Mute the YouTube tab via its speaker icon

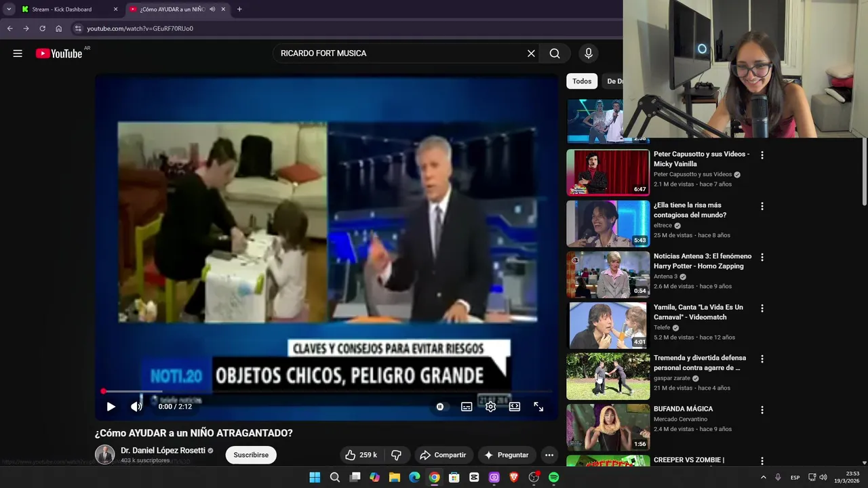212,9
